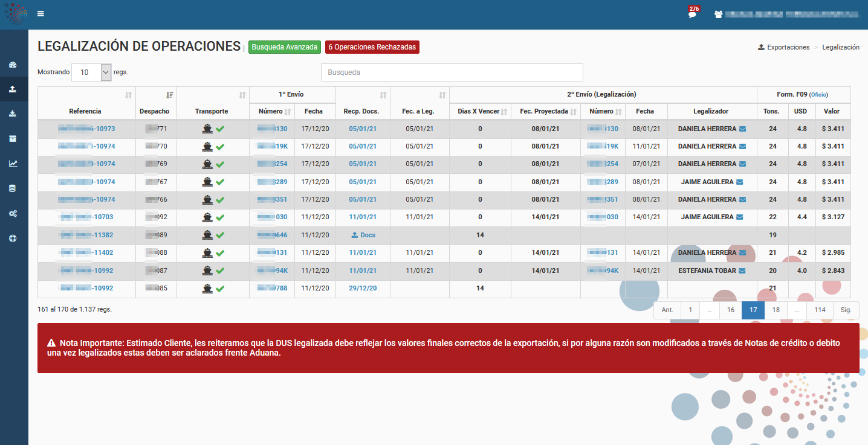
Task: Click green checkmark in despacho 770 row
Action: (x=220, y=147)
